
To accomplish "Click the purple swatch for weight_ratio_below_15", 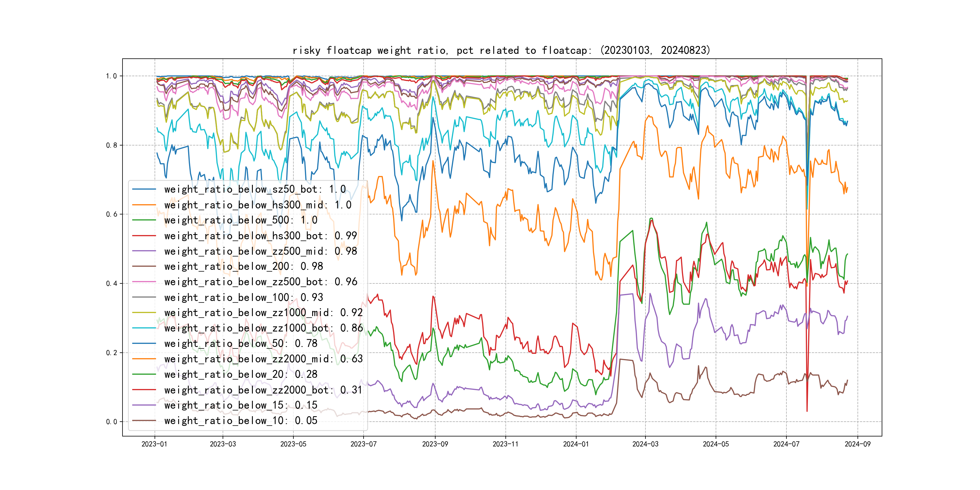I will [x=144, y=405].
